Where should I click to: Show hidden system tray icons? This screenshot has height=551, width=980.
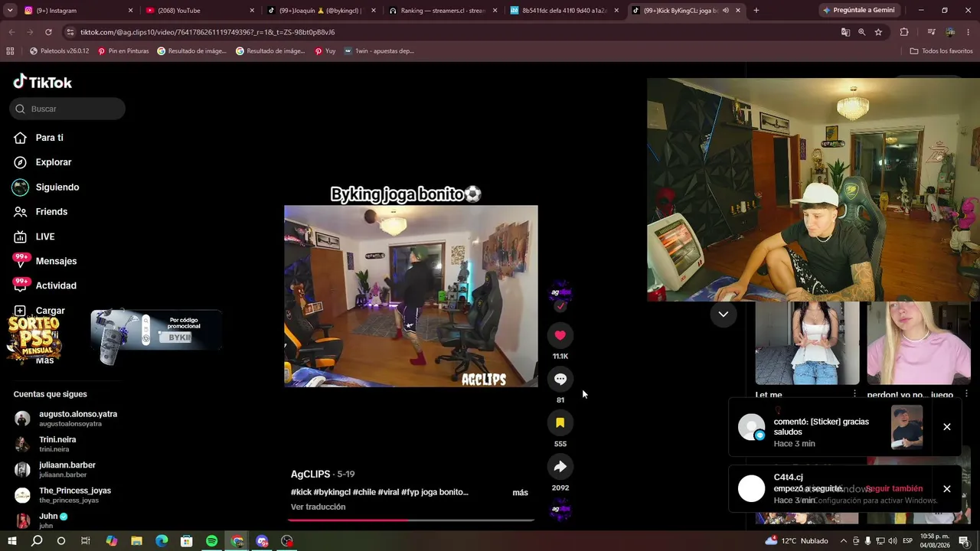(843, 541)
